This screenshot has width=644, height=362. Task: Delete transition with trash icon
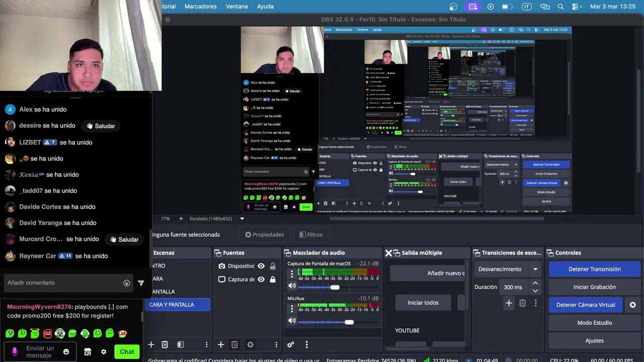point(522,303)
